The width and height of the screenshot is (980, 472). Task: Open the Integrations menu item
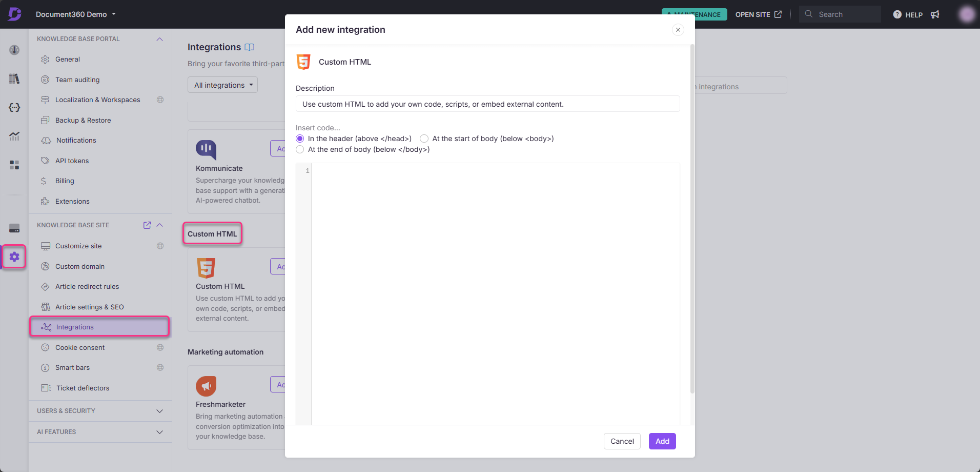point(75,326)
